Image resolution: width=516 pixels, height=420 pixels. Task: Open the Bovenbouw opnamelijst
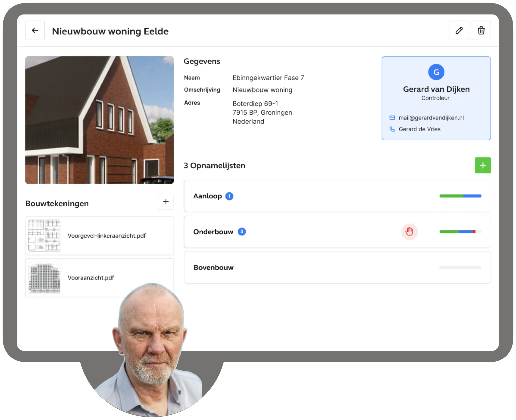pos(214,268)
